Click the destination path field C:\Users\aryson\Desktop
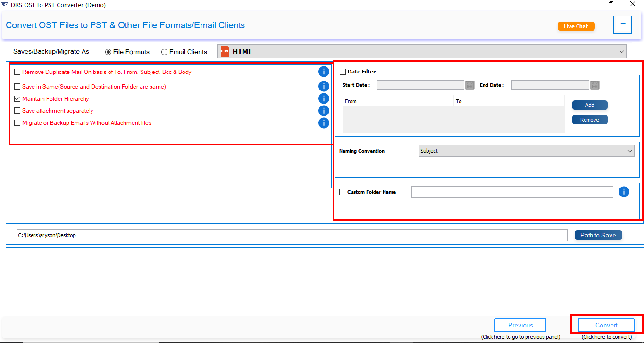Viewport: 644px width, 343px height. [x=292, y=235]
